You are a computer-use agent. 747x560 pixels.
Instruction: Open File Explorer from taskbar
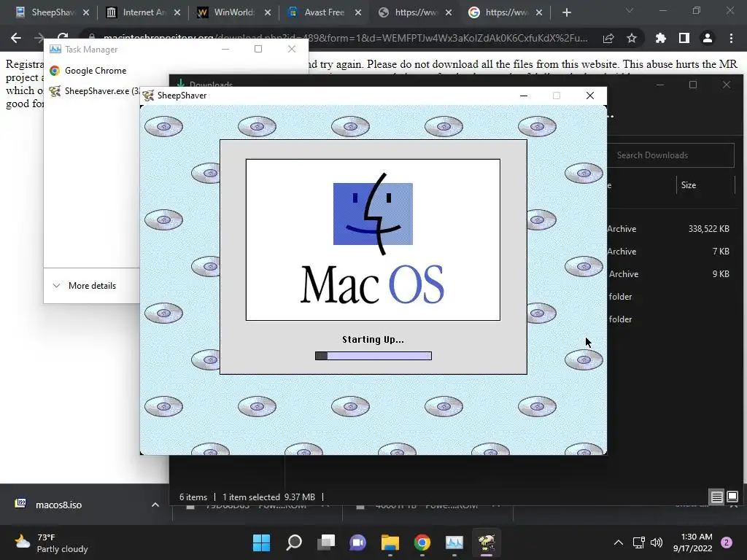[x=390, y=542]
